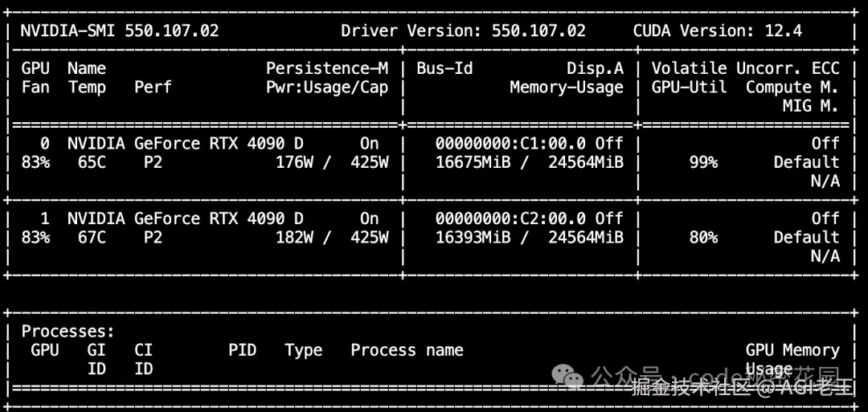The image size is (868, 412).
Task: Select the temperature value '65C'
Action: coord(92,162)
